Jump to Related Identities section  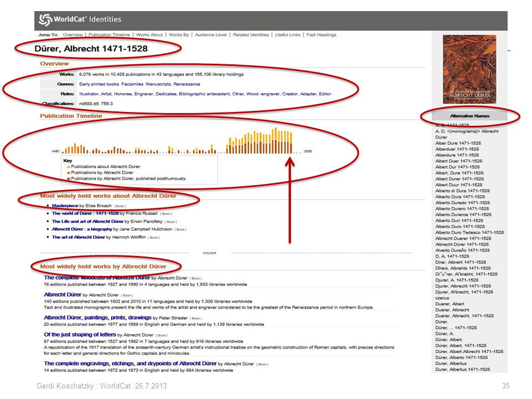(250, 34)
